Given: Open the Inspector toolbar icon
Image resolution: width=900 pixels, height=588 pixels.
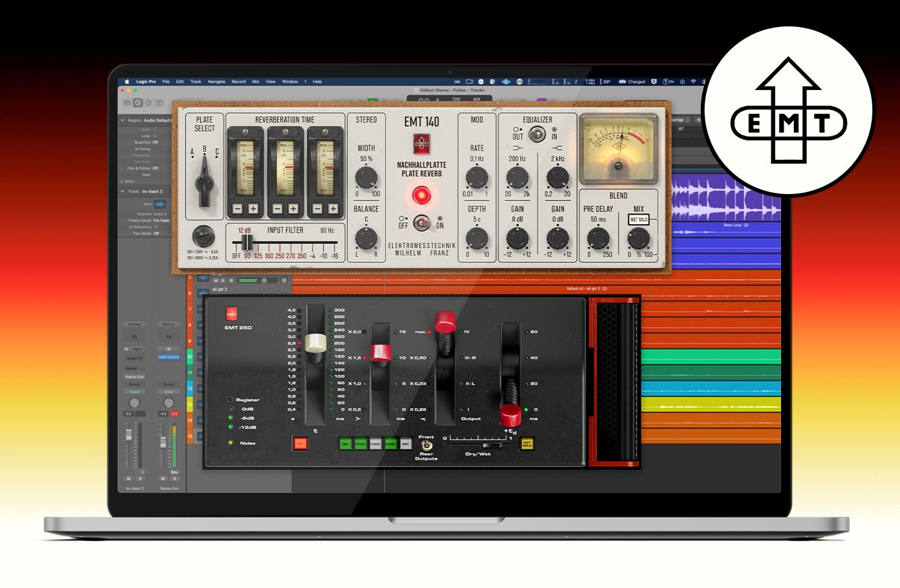Looking at the screenshot, I should tap(138, 102).
